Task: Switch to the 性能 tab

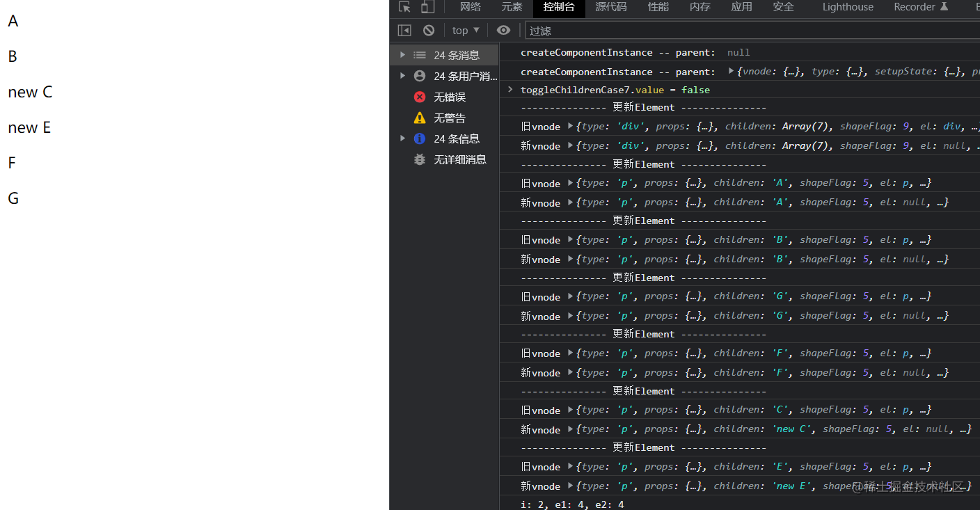Action: coord(658,7)
